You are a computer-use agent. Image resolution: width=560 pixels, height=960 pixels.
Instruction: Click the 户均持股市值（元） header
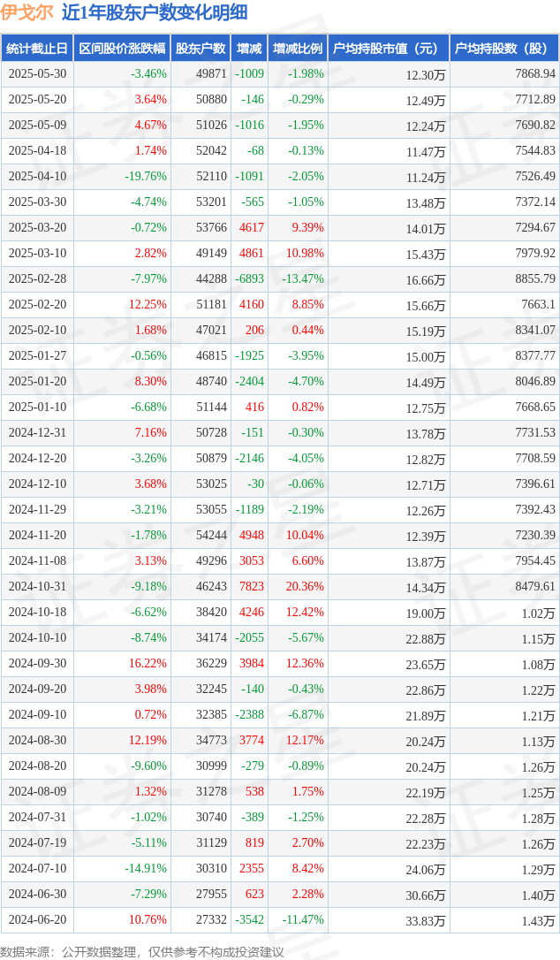(389, 49)
